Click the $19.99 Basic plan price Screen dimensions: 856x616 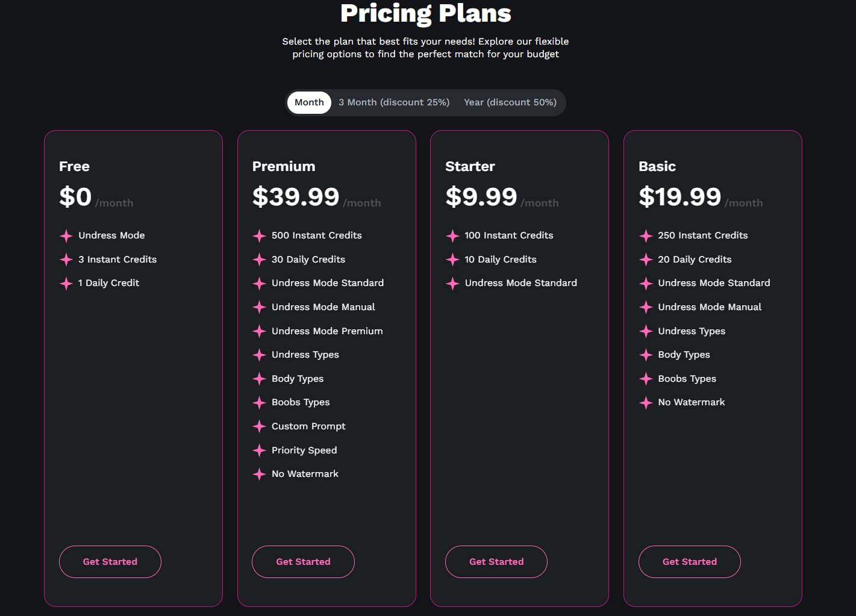click(x=679, y=197)
